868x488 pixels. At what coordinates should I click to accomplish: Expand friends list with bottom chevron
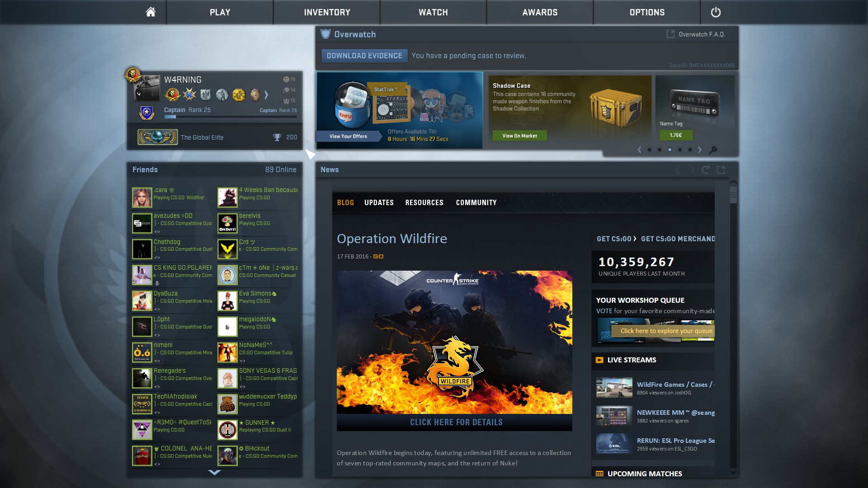click(x=214, y=472)
